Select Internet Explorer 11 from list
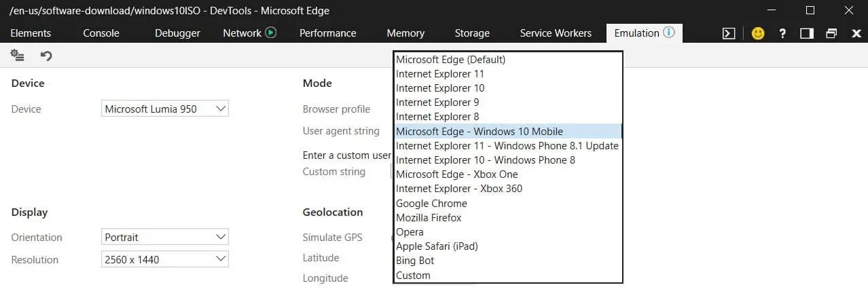 [x=440, y=74]
